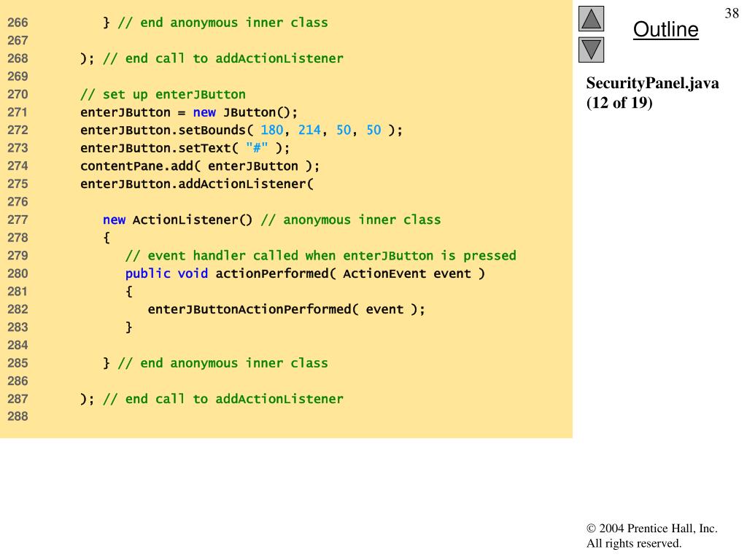Click slide number 38
The height and width of the screenshot is (560, 747).
click(x=731, y=13)
